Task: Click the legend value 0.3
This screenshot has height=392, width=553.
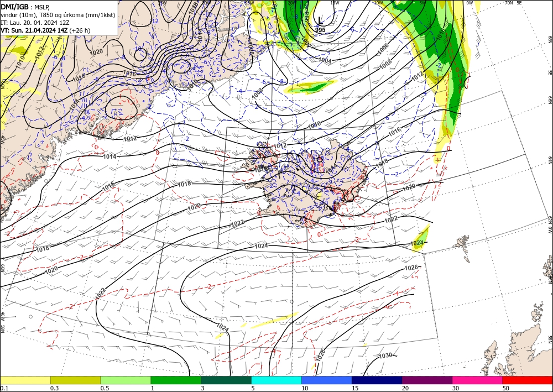Action: click(x=54, y=388)
